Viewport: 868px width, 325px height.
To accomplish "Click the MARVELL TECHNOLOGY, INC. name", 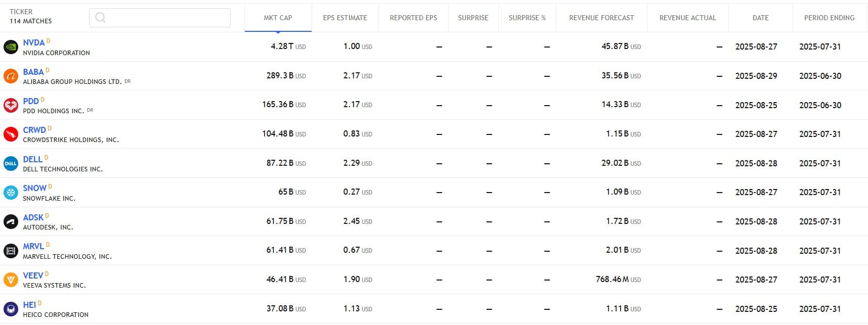I will 67,257.
